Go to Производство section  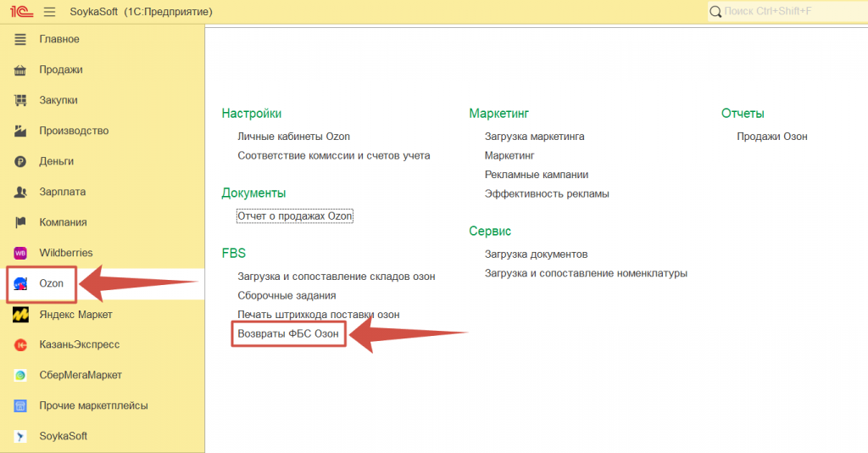pos(73,131)
